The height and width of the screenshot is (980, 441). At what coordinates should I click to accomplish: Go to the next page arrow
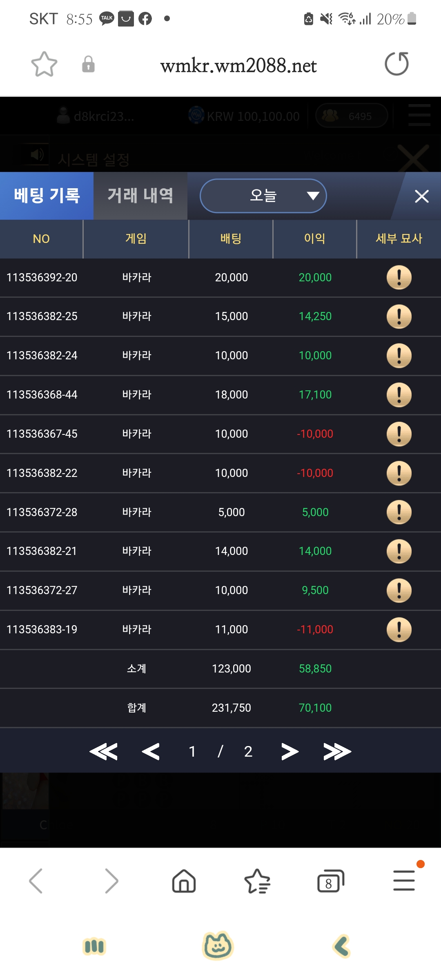[290, 751]
